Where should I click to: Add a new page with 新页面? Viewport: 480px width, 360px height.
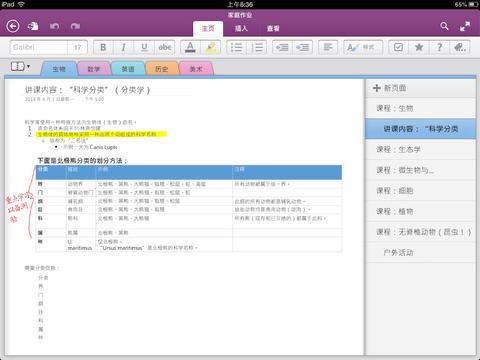tap(421, 88)
